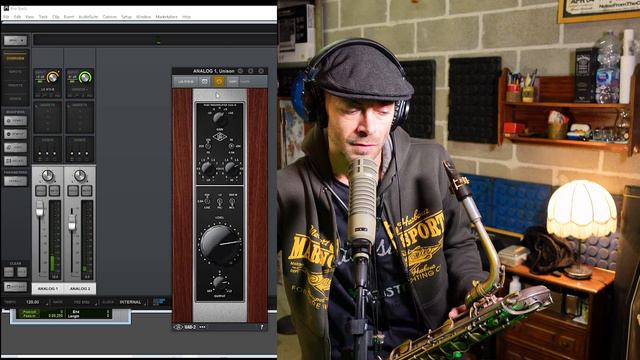Viewport: 640px width, 360px height.
Task: Click the 610-B GAIN knob
Action: click(219, 118)
